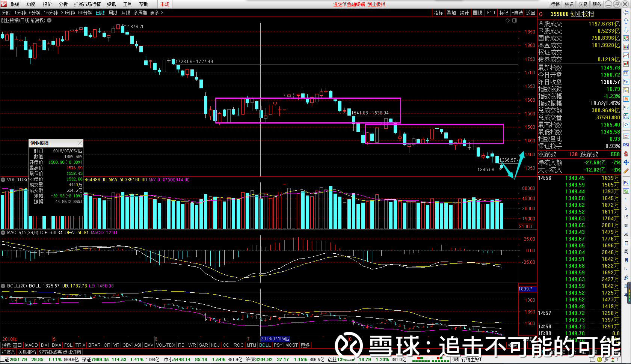This screenshot has width=631, height=364.
Task: Click the app logo icon at top-left
Action: [4, 4]
